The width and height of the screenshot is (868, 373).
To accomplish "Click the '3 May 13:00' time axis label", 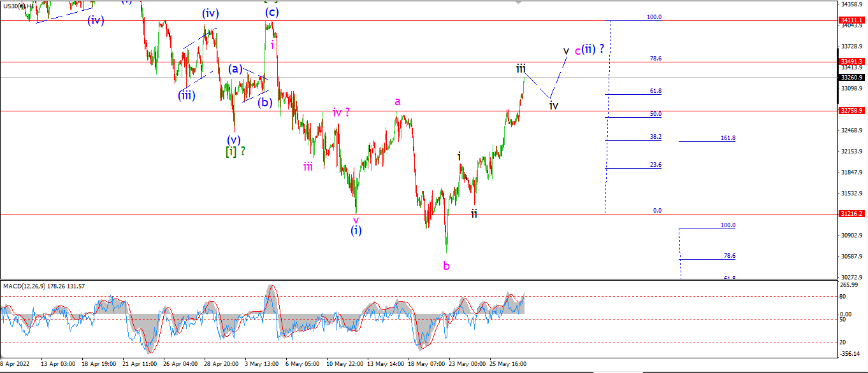I will point(261,364).
